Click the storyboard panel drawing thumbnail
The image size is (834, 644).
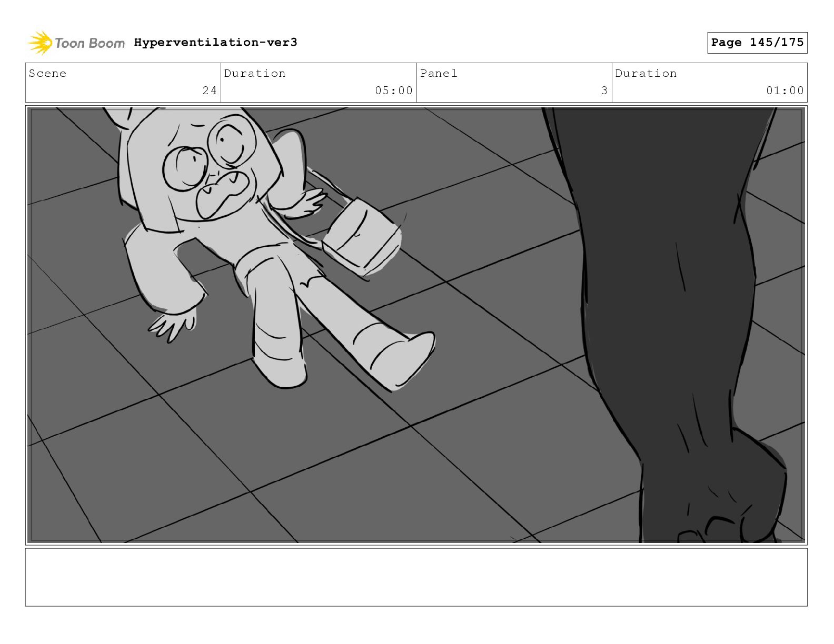pyautogui.click(x=416, y=325)
